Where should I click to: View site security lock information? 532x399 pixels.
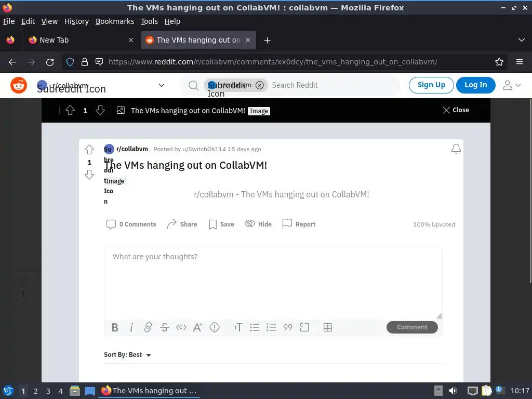85,62
